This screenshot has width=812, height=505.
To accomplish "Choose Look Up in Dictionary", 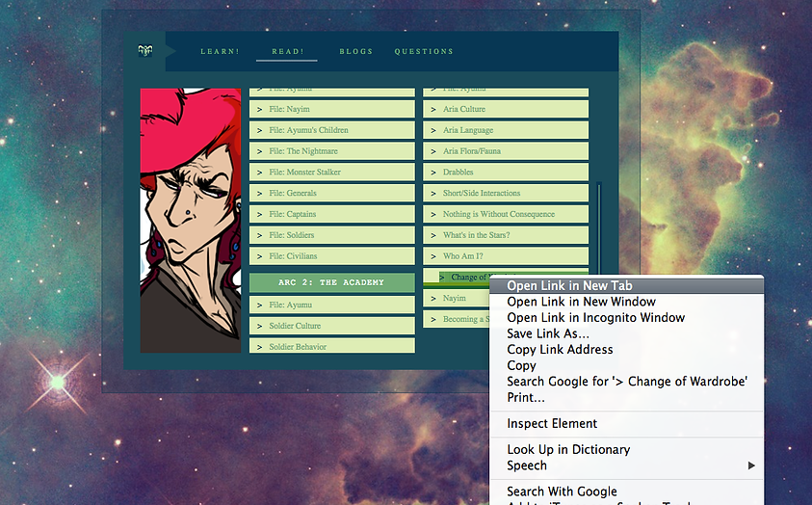I will click(x=627, y=449).
